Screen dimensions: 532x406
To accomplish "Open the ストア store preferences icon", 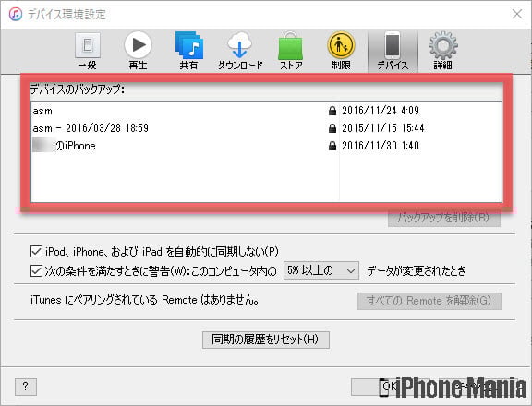I will pos(291,52).
